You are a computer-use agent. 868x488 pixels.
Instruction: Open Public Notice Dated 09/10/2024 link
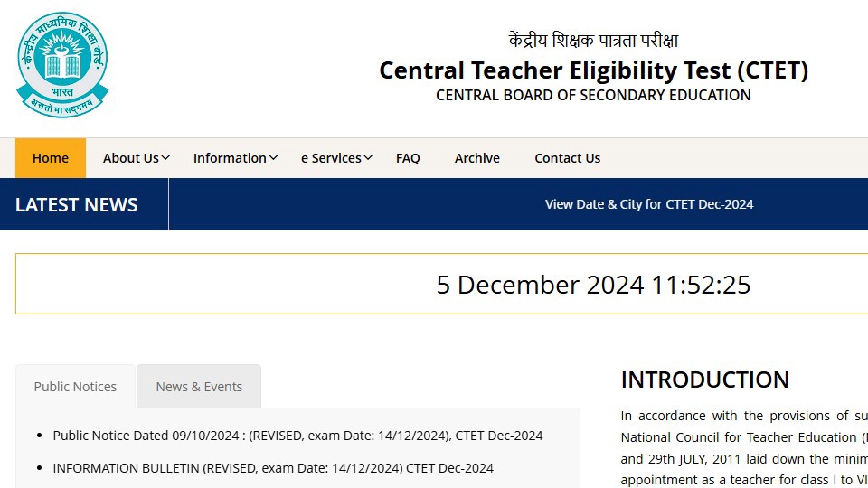coord(297,436)
